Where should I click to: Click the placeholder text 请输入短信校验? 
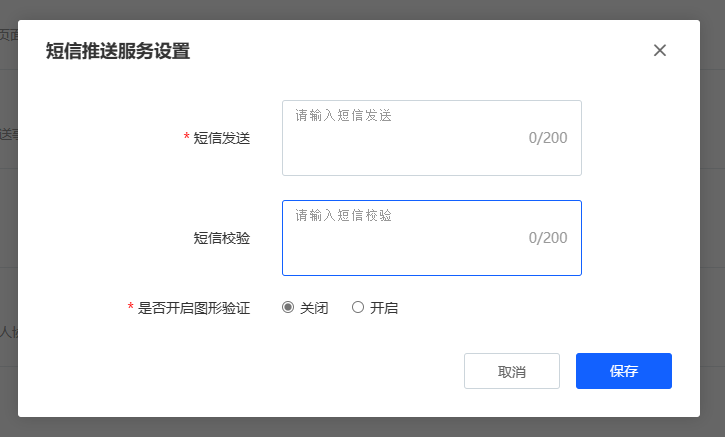343,215
